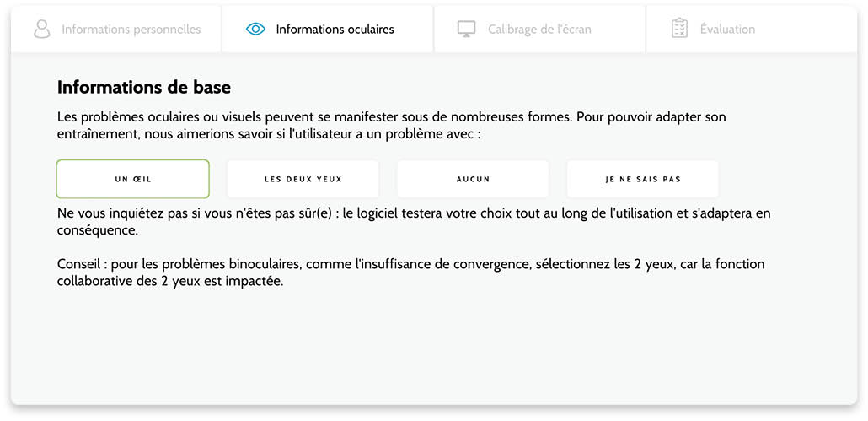The image size is (868, 421).
Task: Open the Informations personnelles tab label
Action: [131, 30]
